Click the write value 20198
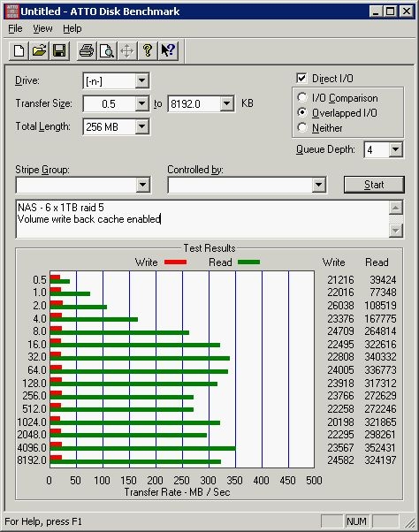419x532 pixels. (340, 422)
